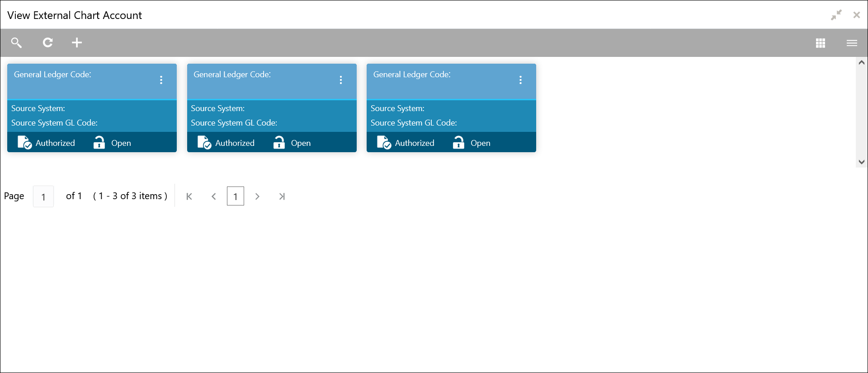Click the first card's General Ledger Code label
Viewport: 868px width, 373px height.
click(x=52, y=75)
